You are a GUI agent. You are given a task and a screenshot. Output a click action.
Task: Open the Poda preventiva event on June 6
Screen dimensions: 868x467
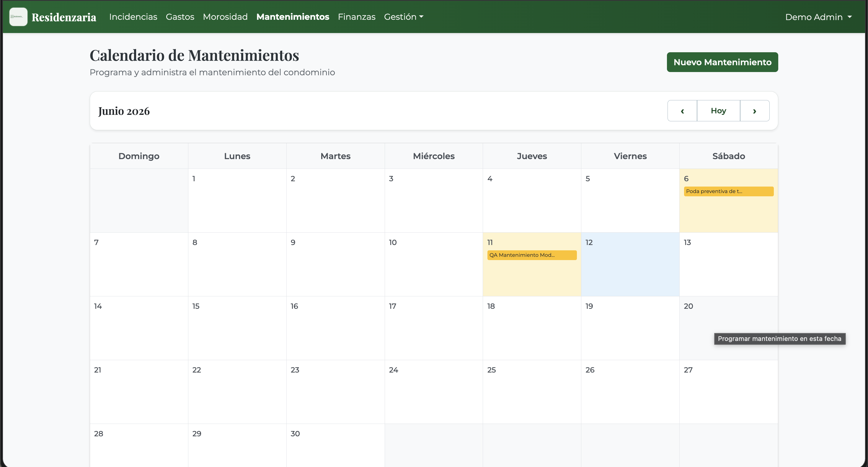729,191
